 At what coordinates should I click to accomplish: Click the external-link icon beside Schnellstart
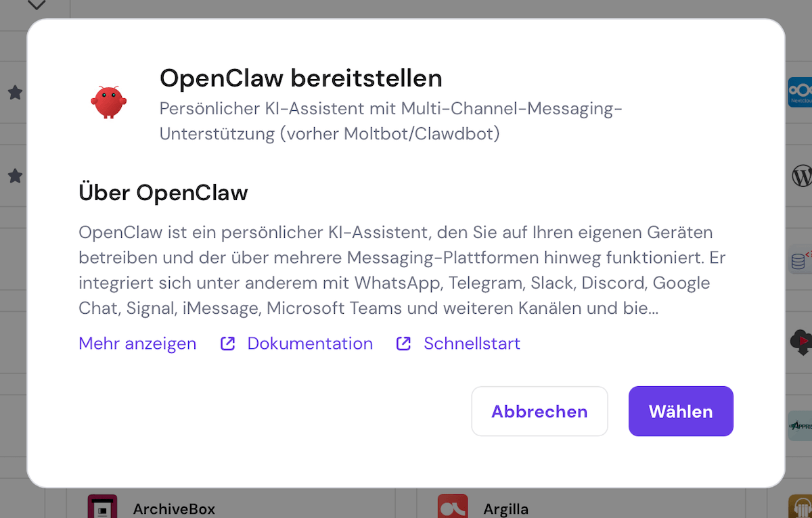(x=403, y=344)
